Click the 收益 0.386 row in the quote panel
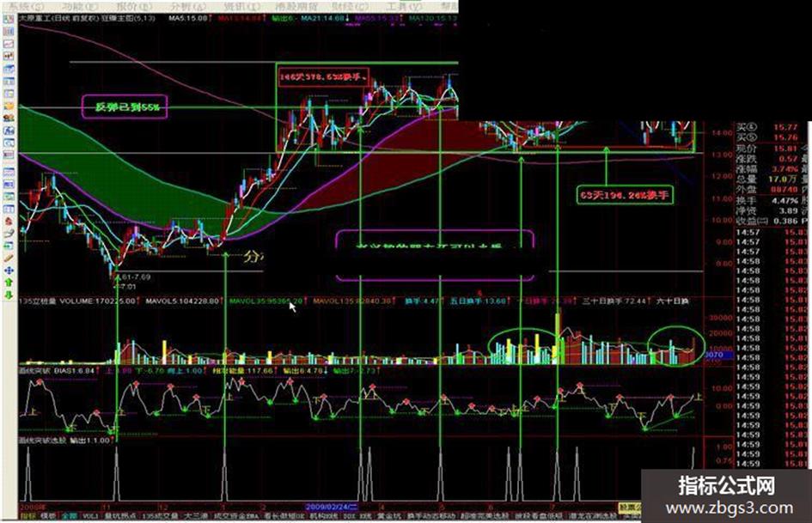The width and height of the screenshot is (812, 523). pyautogui.click(x=767, y=221)
